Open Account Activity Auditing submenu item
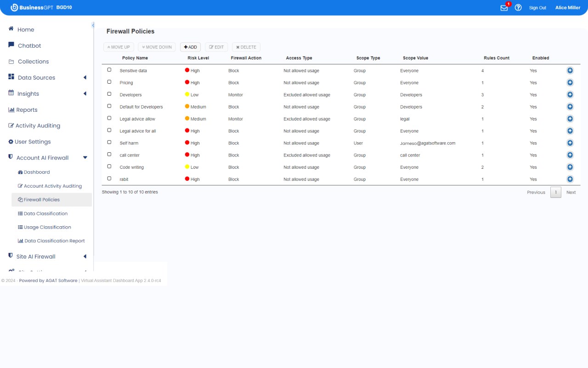Screen dimensions: 588x368 (x=50, y=186)
